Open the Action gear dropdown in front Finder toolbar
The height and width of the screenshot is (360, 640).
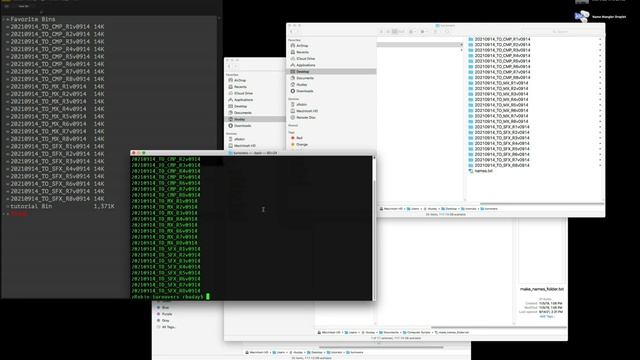(x=424, y=31)
